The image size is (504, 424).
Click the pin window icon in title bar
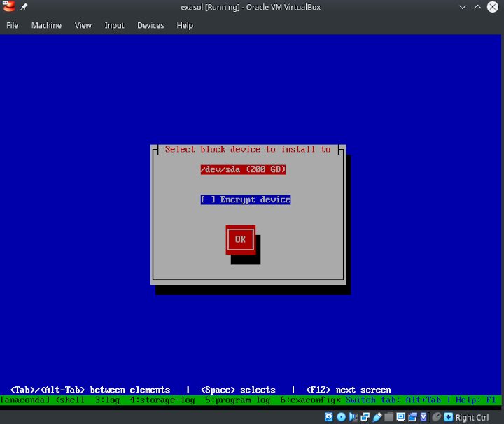(24, 7)
